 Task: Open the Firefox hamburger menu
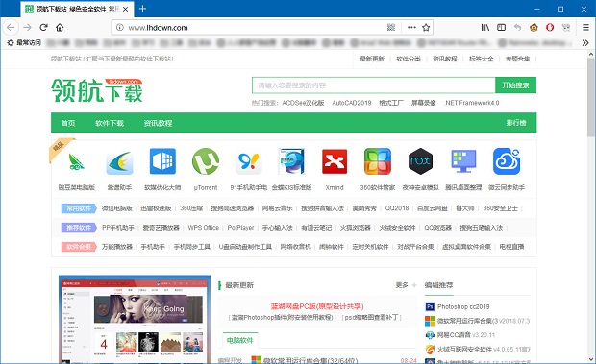pos(585,27)
